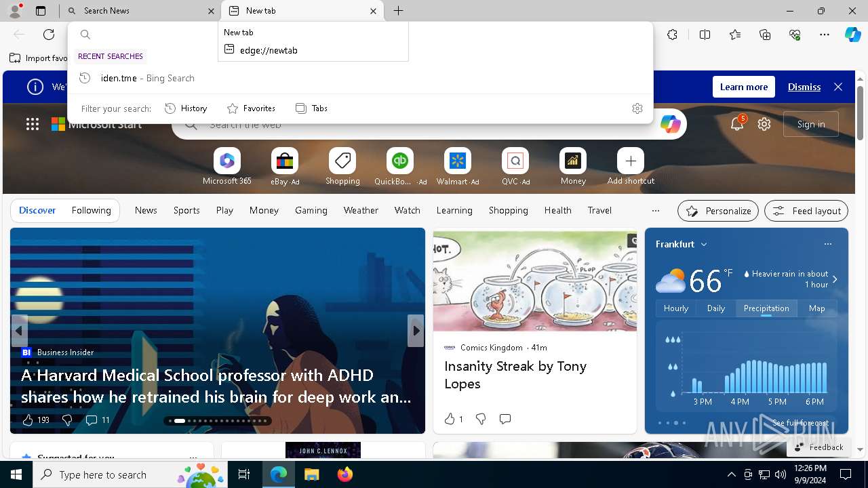Click the Sign in button

click(x=811, y=124)
